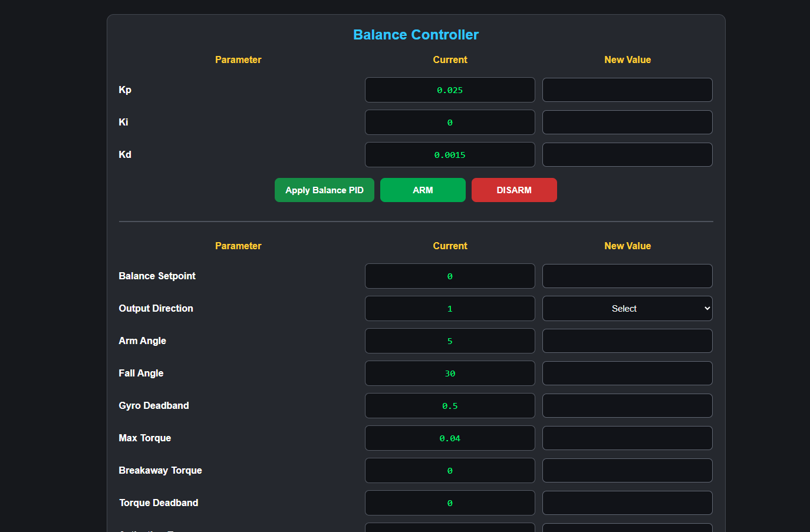Click the Balance Controller heading
Viewport: 810px width, 532px height.
point(416,35)
